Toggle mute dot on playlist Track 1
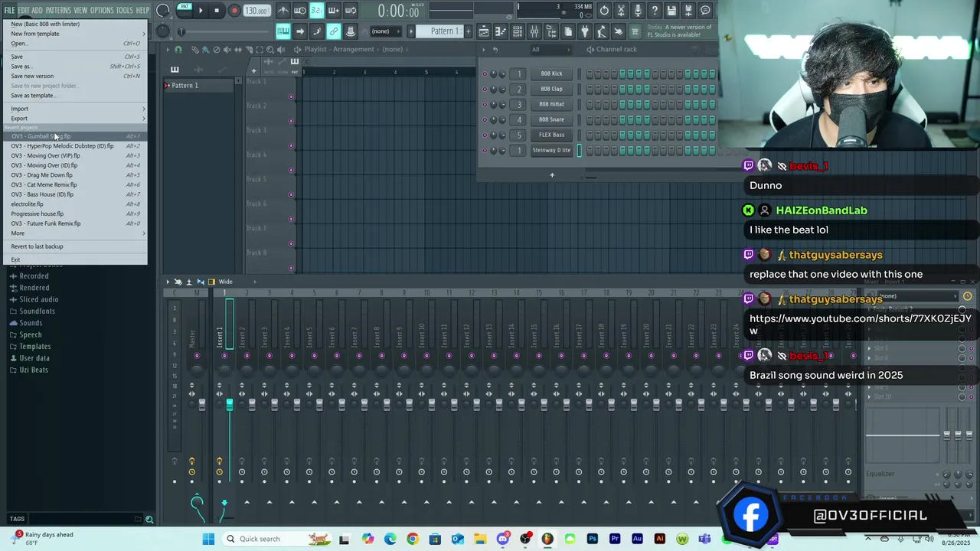Screen dimensions: 980x551 click(291, 96)
